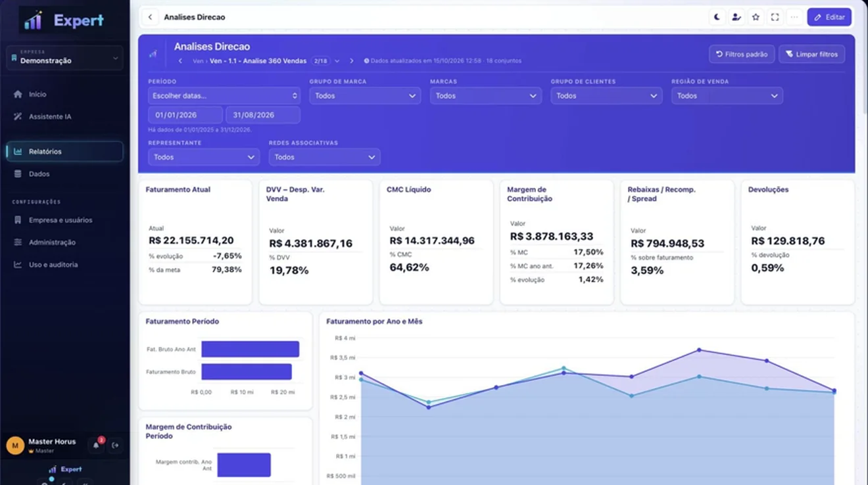This screenshot has height=485, width=868.
Task: Open the Grupo de Clientes dropdown
Action: [606, 96]
